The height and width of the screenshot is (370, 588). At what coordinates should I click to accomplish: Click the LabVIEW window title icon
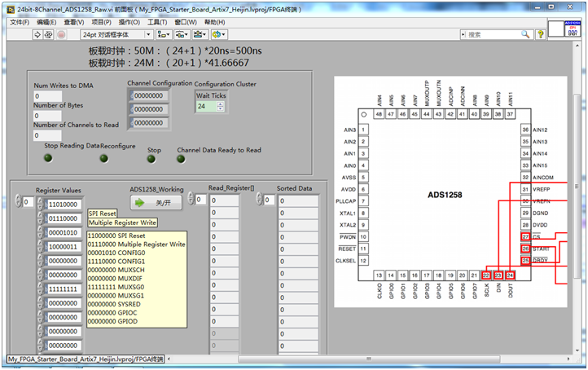[11, 9]
